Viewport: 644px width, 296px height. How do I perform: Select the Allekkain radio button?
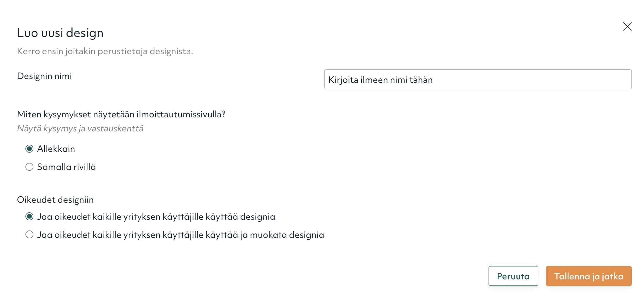(x=29, y=149)
